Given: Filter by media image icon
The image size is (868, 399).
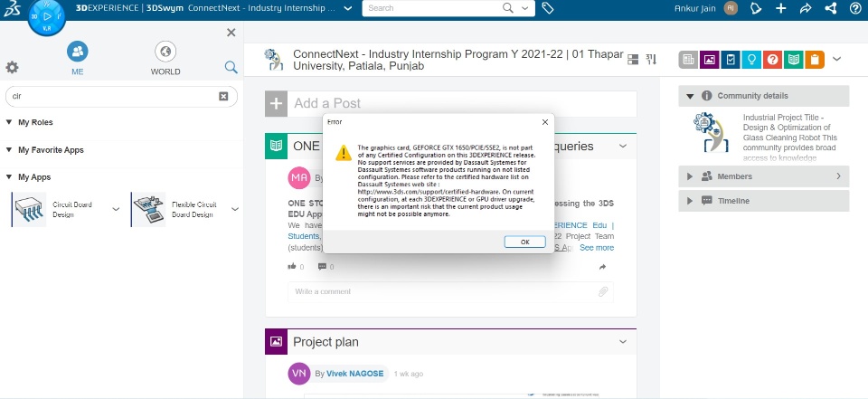Looking at the screenshot, I should [709, 60].
